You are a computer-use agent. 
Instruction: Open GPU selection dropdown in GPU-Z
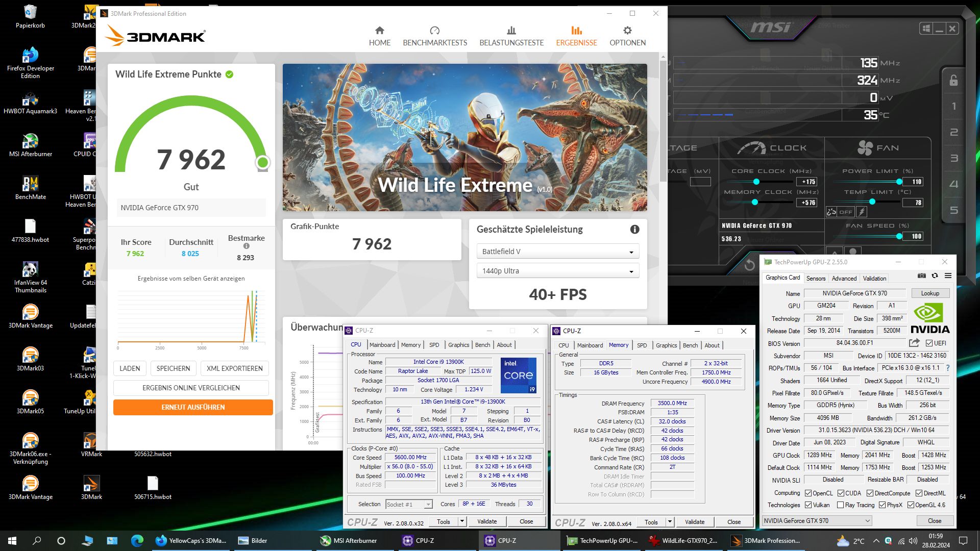817,521
